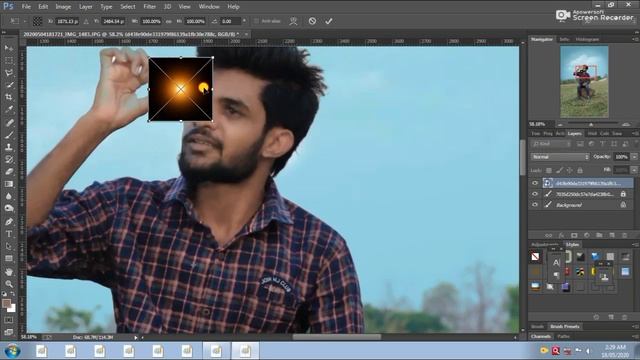
Task: Hide the top smart object layer
Action: (x=535, y=183)
